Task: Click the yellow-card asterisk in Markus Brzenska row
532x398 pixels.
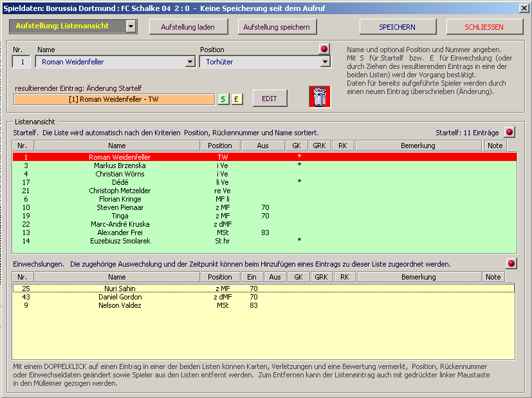Action: (x=299, y=165)
